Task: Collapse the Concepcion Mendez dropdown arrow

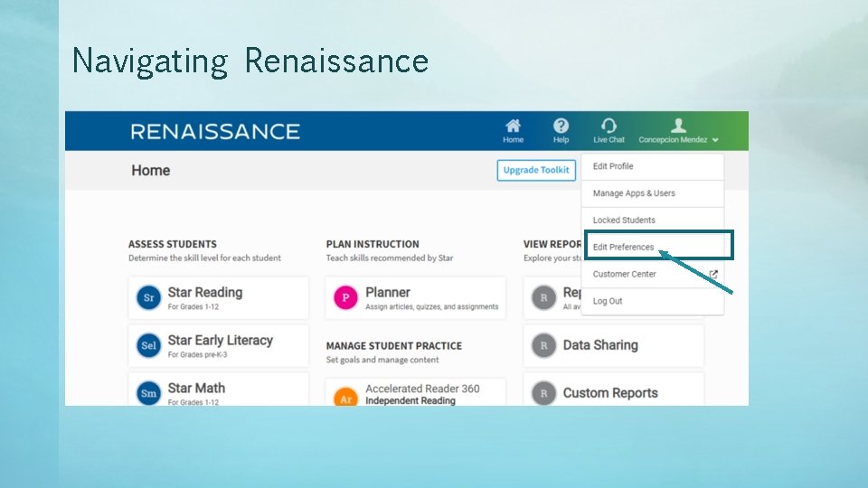Action: tap(715, 140)
